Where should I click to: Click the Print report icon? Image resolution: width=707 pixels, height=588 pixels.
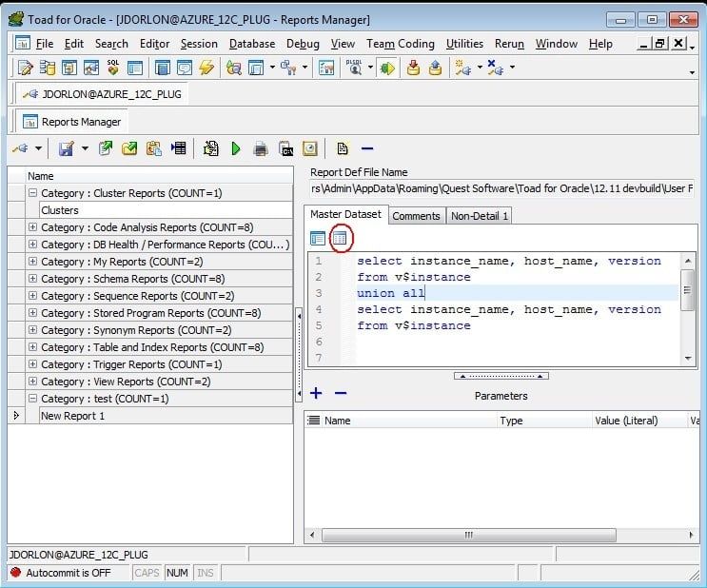pyautogui.click(x=261, y=148)
